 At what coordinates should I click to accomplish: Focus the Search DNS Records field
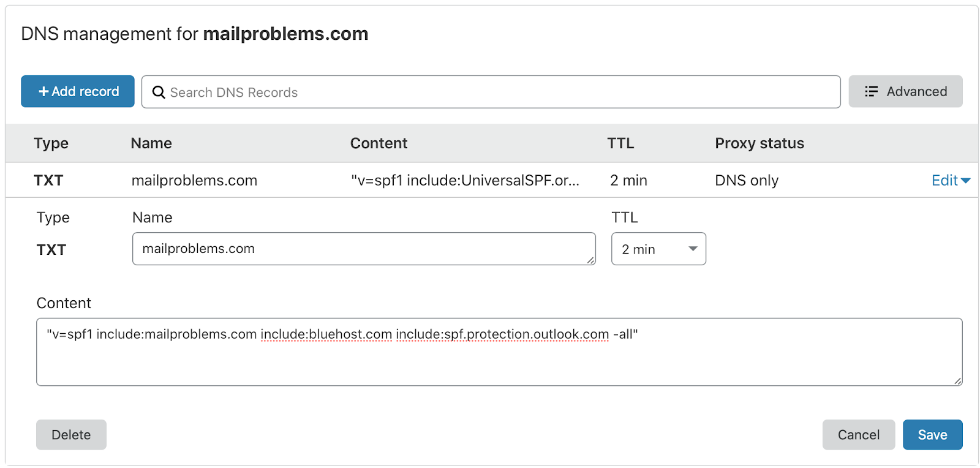[x=491, y=92]
